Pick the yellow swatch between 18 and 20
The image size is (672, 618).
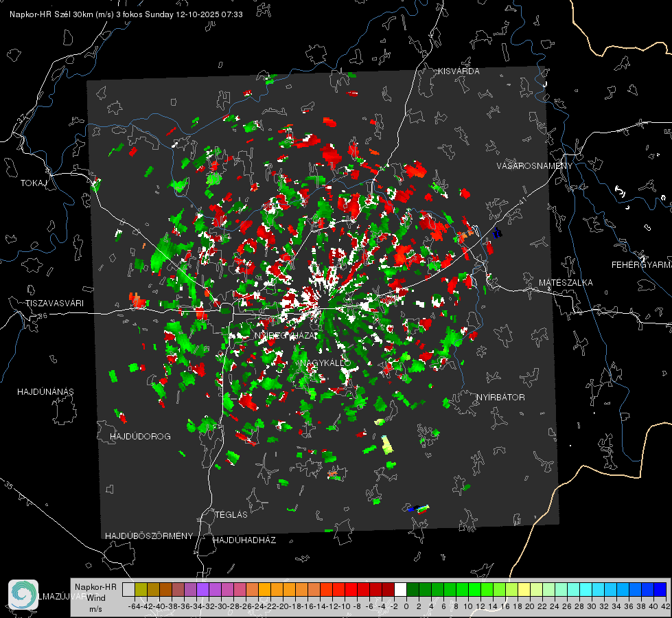pyautogui.click(x=524, y=589)
